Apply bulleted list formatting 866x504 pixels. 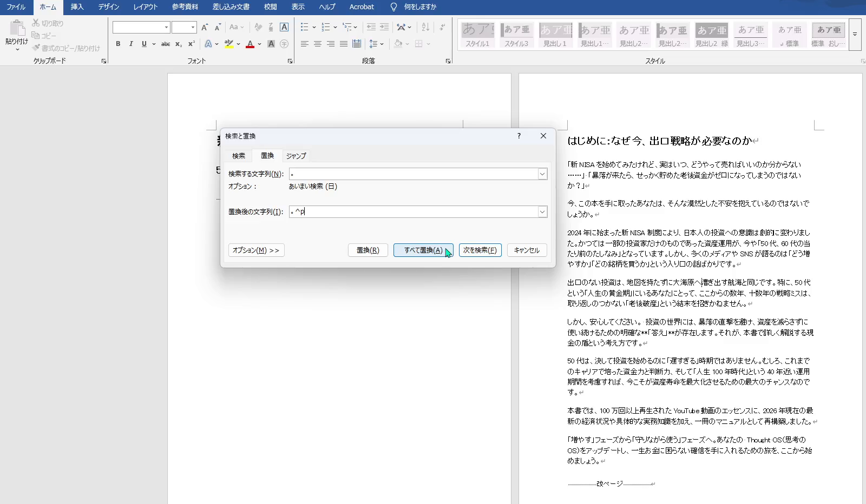pos(304,27)
